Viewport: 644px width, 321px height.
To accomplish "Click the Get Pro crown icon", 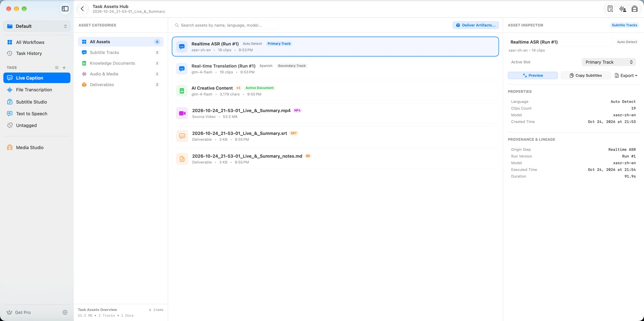I will click(10, 312).
